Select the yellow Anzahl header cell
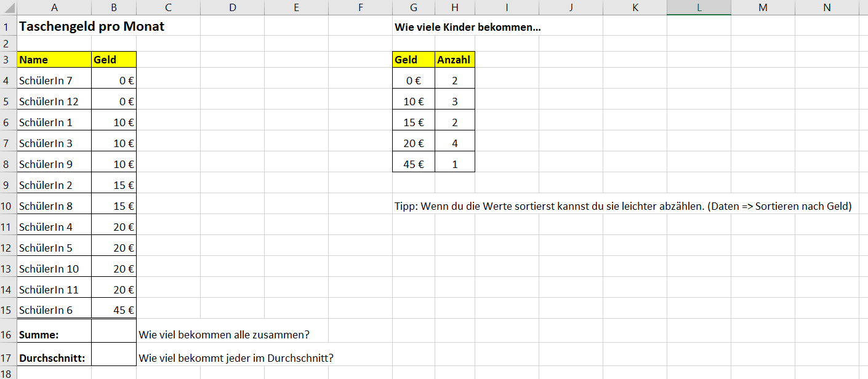 pyautogui.click(x=454, y=60)
